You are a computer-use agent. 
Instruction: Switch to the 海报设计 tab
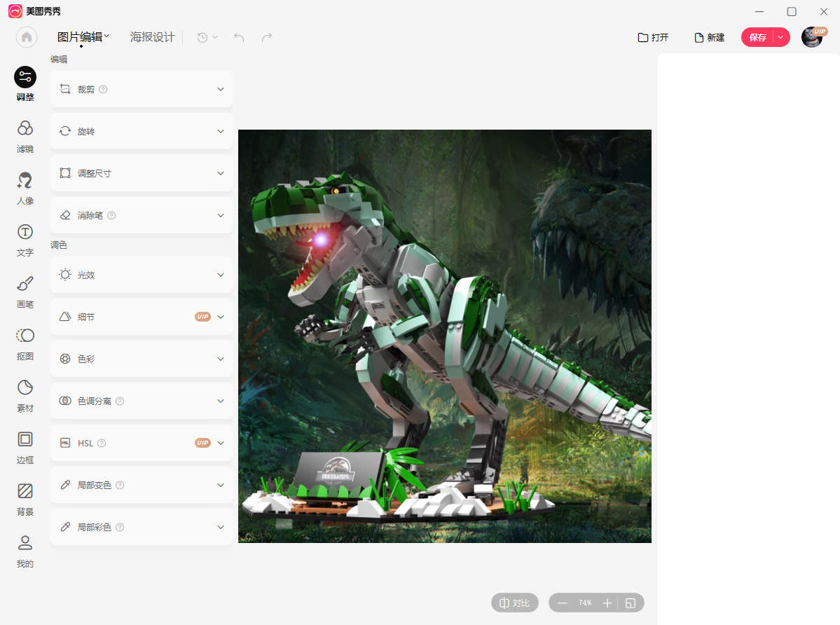tap(152, 37)
